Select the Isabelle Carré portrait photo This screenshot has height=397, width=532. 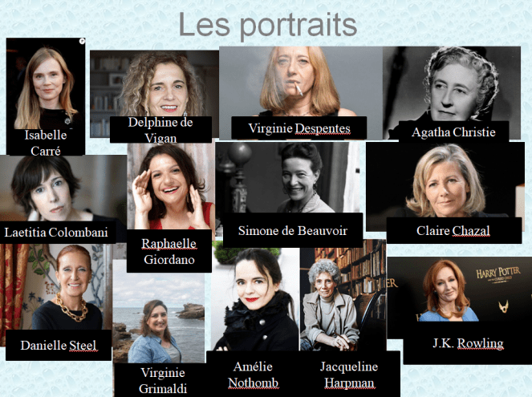click(x=46, y=96)
